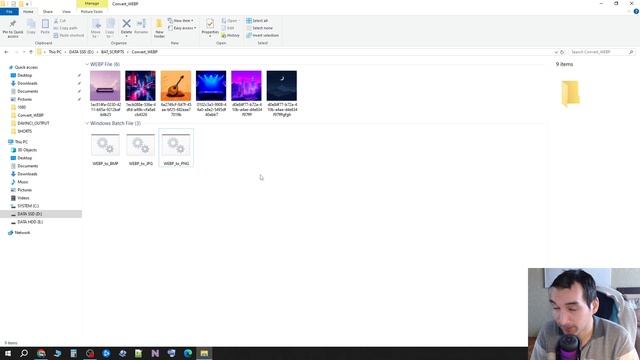Click This PC in the breadcrumb
Viewport: 640px width, 360px height.
[55, 52]
